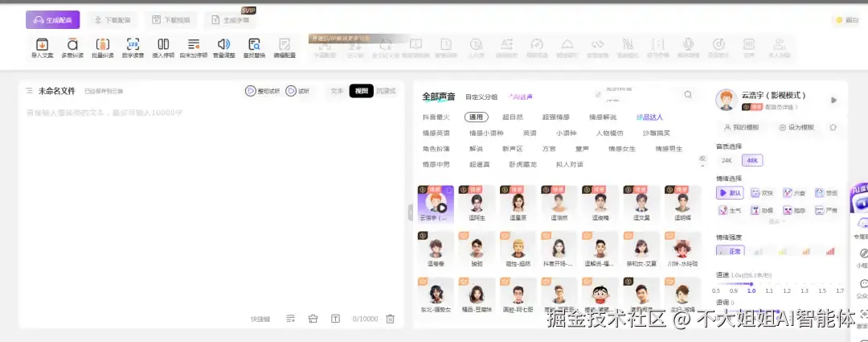Open the AI达声 tab
Image resolution: width=868 pixels, height=342 pixels.
(x=520, y=97)
